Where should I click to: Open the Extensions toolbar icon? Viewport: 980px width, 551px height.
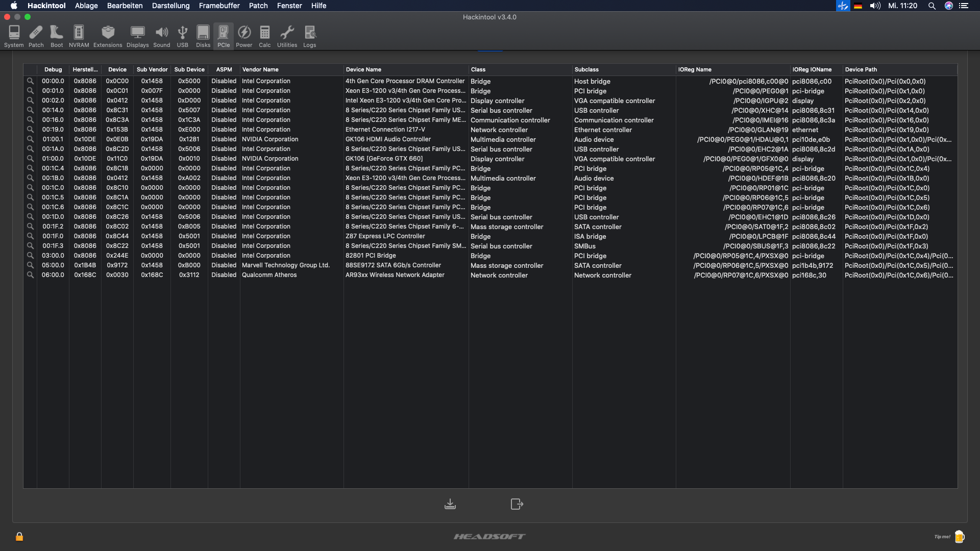108,36
